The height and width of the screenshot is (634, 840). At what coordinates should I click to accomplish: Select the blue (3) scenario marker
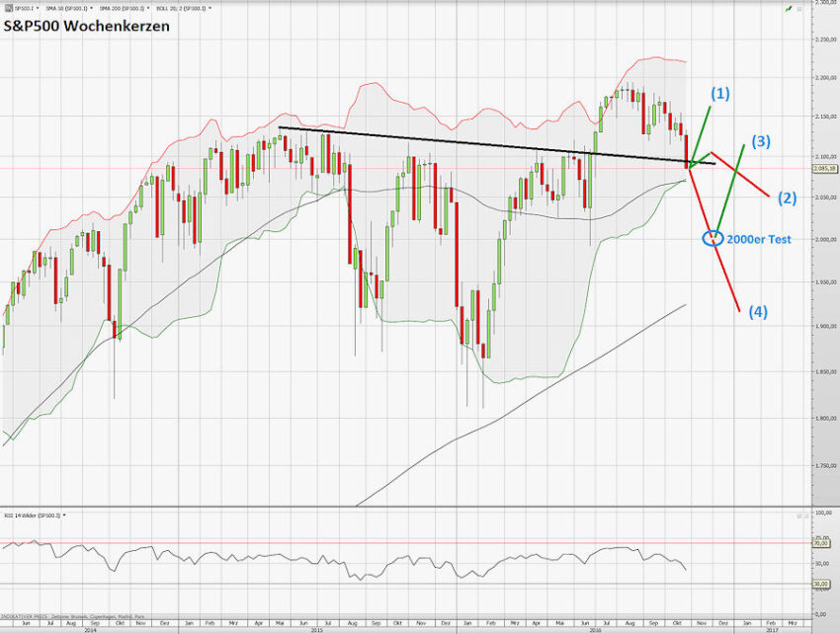tap(760, 141)
